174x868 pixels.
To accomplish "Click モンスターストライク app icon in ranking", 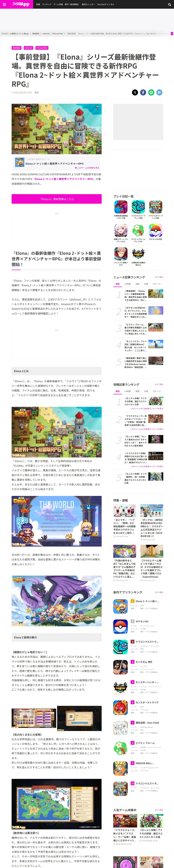I will pyautogui.click(x=120, y=708).
